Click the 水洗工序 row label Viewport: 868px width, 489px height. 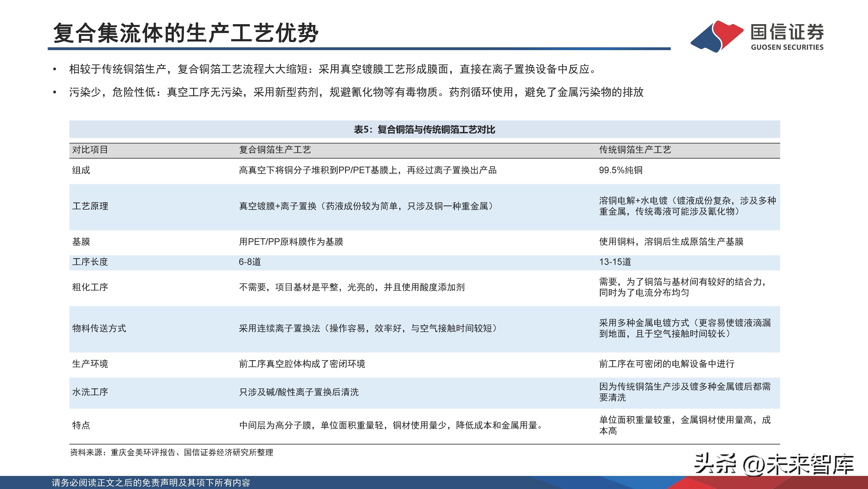coord(90,392)
